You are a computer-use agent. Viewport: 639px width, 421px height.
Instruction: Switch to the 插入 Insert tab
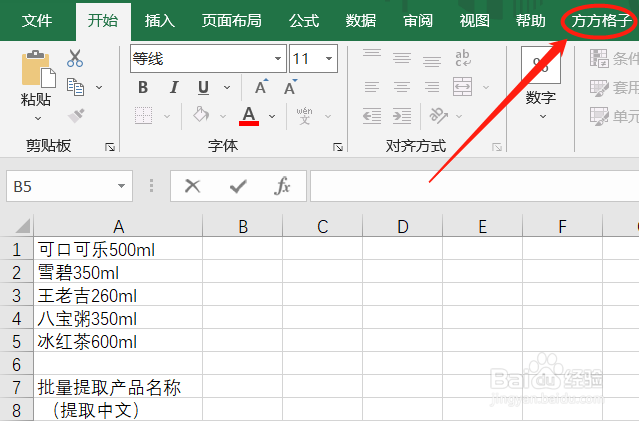point(160,21)
